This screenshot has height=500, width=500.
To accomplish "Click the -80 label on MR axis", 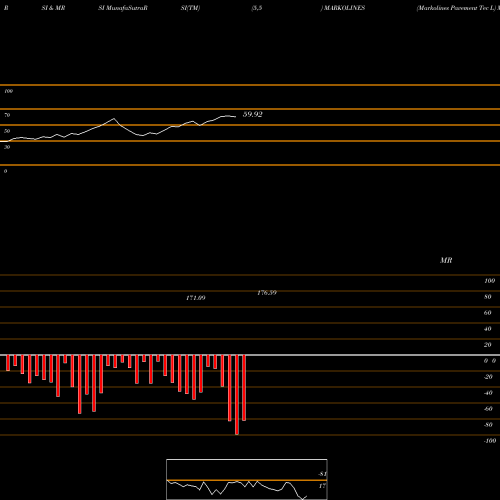I will [x=488, y=425].
